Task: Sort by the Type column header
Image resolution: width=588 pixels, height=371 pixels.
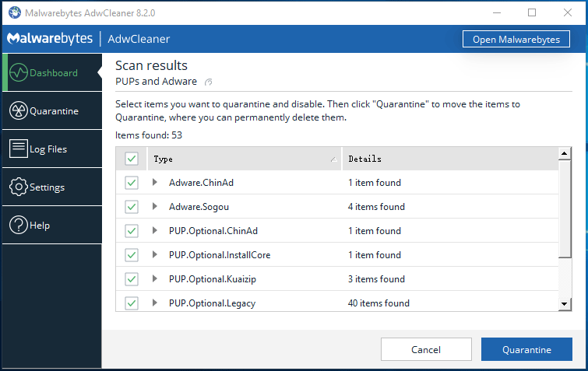Action: click(245, 159)
